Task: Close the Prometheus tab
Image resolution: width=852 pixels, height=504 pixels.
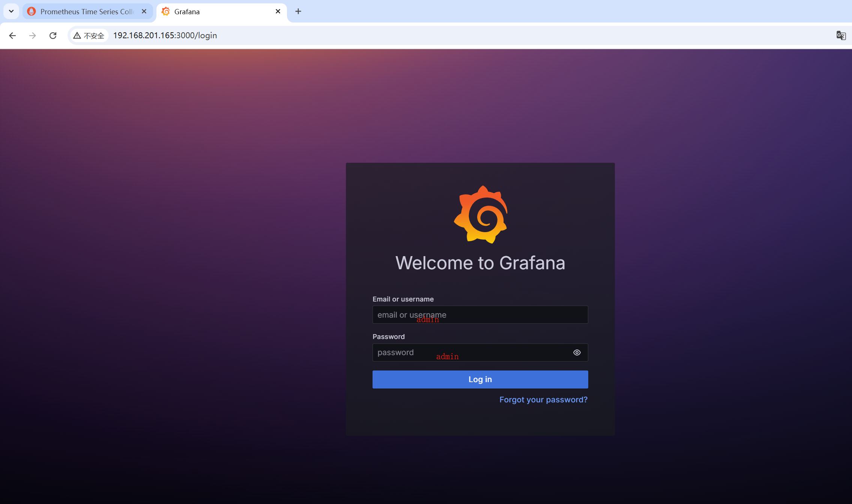Action: click(x=144, y=12)
